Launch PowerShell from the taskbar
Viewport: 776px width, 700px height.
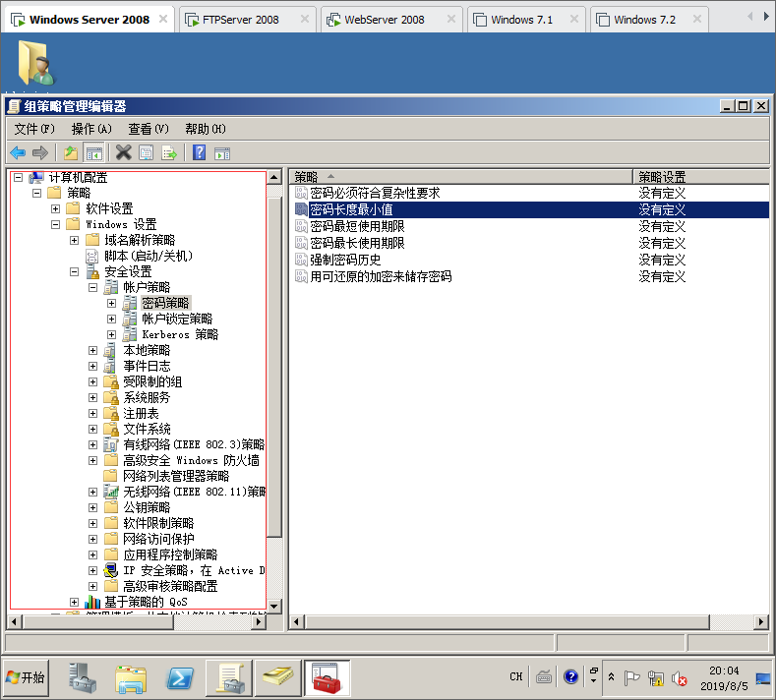(x=180, y=678)
